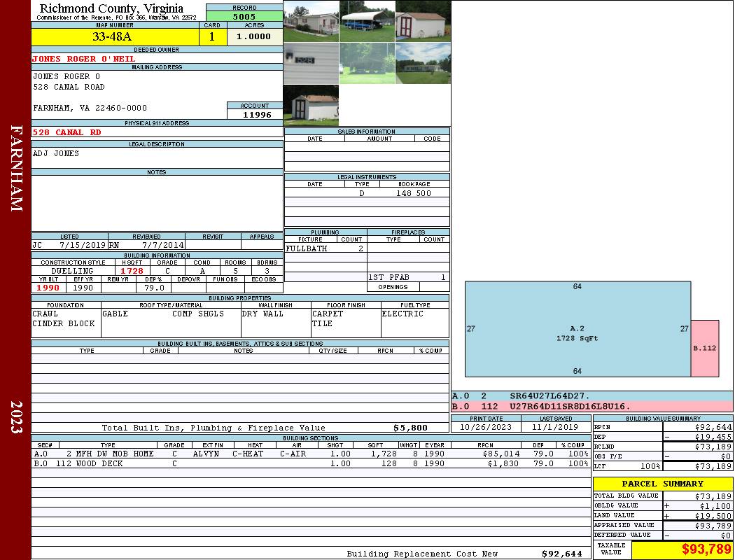Click the yellow PARCEL SUMMARY header
This screenshot has height=560, width=735.
(662, 484)
